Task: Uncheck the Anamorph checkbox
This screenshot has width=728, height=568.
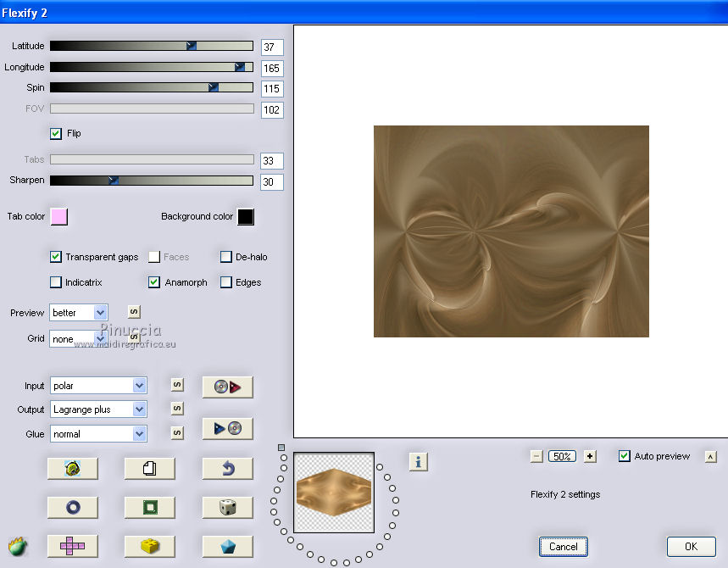Action: pos(154,282)
